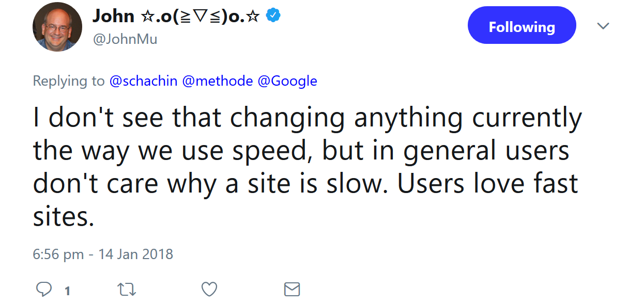Open the heart icon to favorite
The height and width of the screenshot is (304, 644).
pos(209,289)
